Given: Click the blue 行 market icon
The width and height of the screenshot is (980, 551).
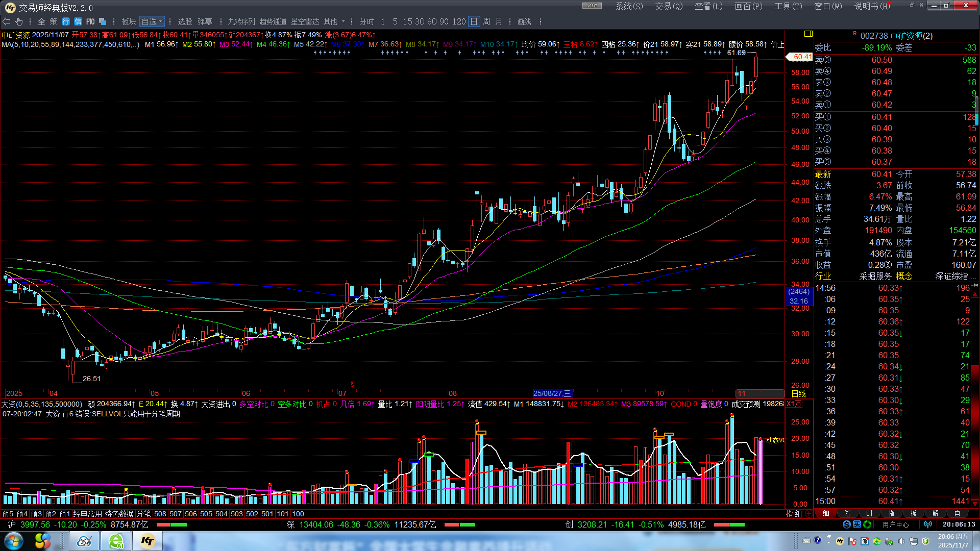Looking at the screenshot, I should (x=66, y=21).
